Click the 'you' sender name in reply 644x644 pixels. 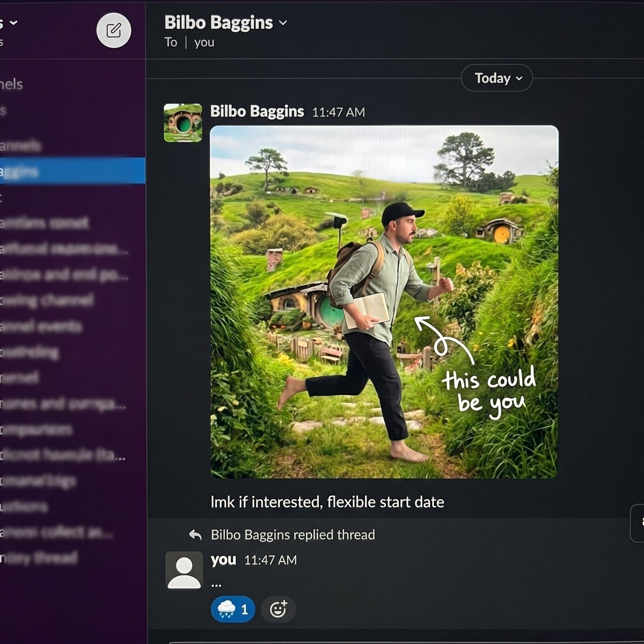pos(224,560)
